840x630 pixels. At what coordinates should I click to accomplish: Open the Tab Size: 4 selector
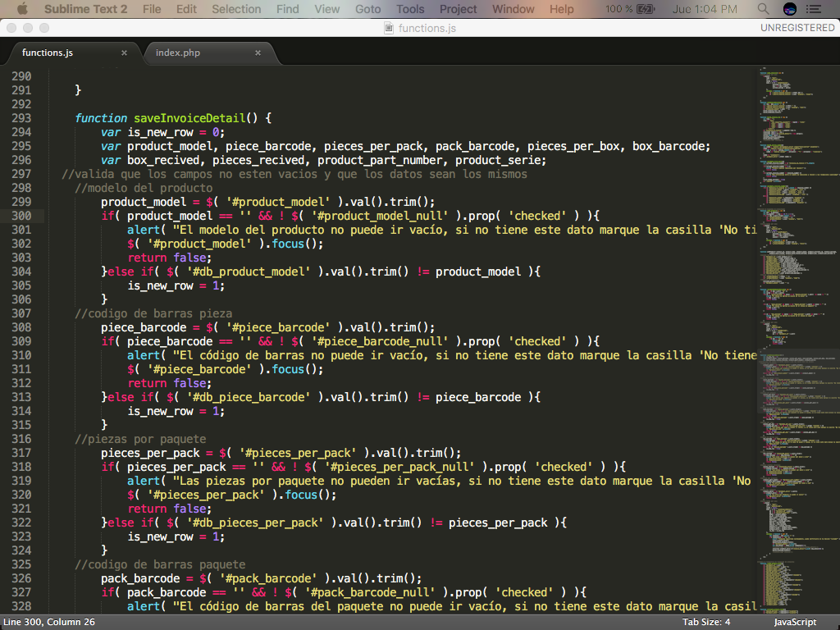click(705, 622)
